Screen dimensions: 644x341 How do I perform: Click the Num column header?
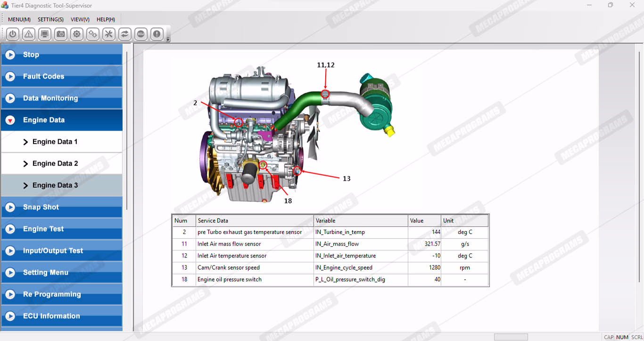[184, 221]
